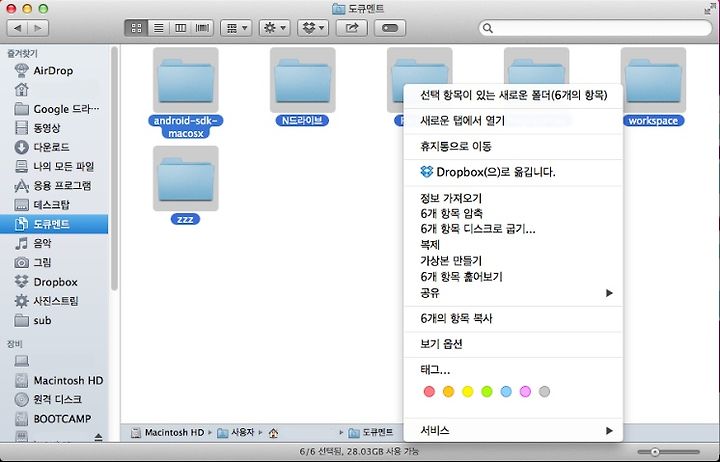Apply the gray tag color
Screen dimensions: 720x462
[x=545, y=392]
